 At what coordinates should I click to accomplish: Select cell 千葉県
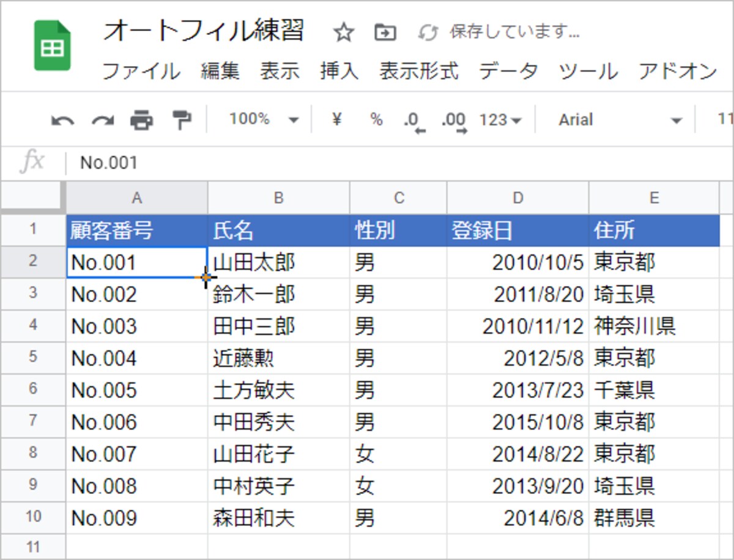click(654, 389)
